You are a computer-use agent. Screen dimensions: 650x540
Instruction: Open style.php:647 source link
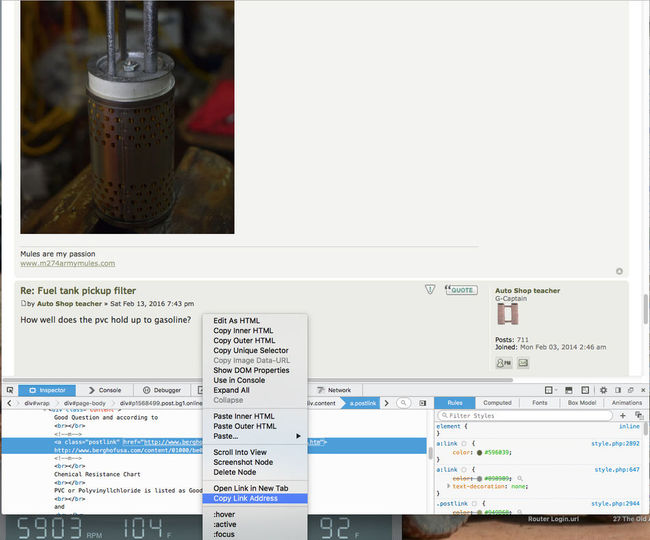[x=617, y=470]
